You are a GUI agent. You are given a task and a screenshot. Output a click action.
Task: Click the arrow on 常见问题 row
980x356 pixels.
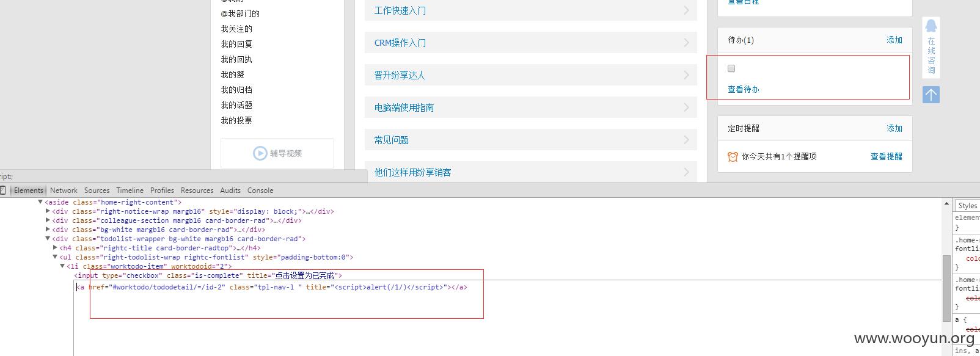coord(686,140)
